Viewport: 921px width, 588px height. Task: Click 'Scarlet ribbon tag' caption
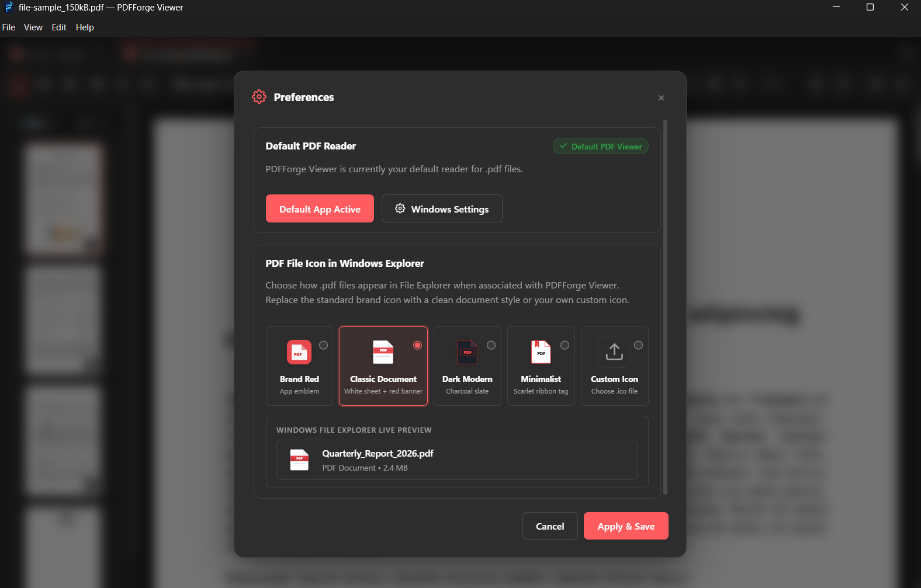coord(541,391)
